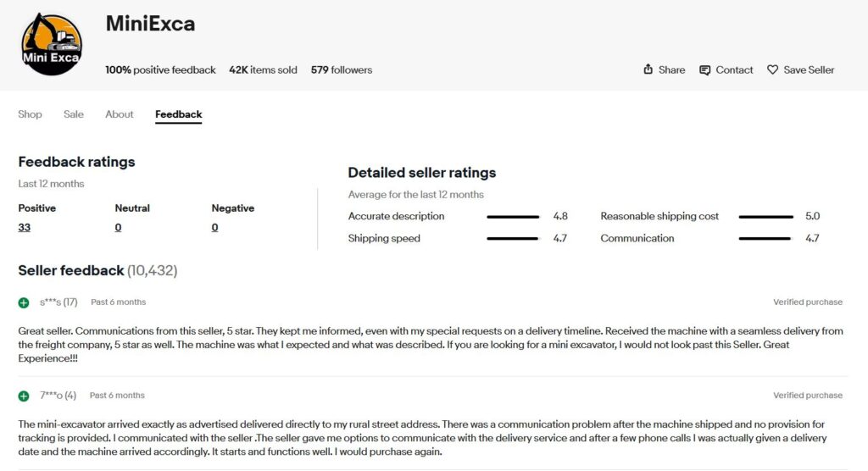Click the Shipping speed rating bar
The width and height of the screenshot is (868, 471).
(x=513, y=239)
